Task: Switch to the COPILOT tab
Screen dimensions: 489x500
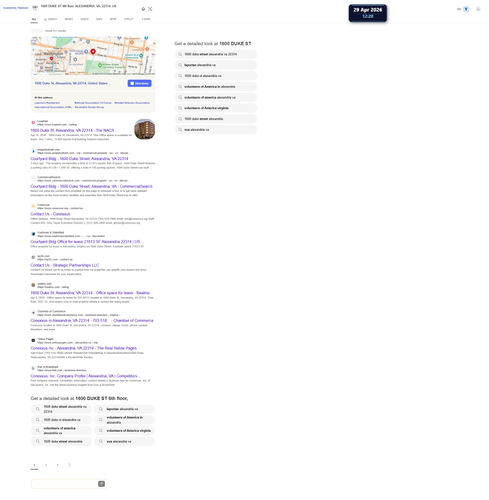Action: 129,19
